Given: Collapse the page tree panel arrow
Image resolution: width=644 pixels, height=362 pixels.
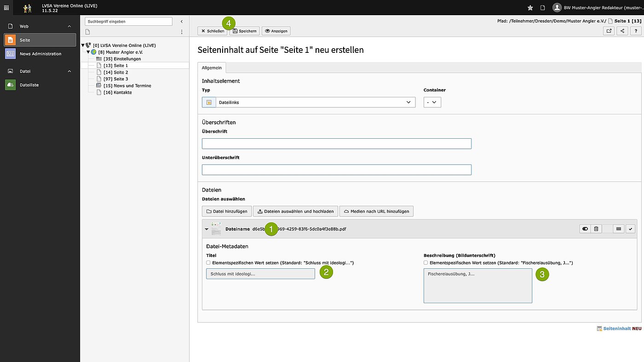Looking at the screenshot, I should 181,22.
